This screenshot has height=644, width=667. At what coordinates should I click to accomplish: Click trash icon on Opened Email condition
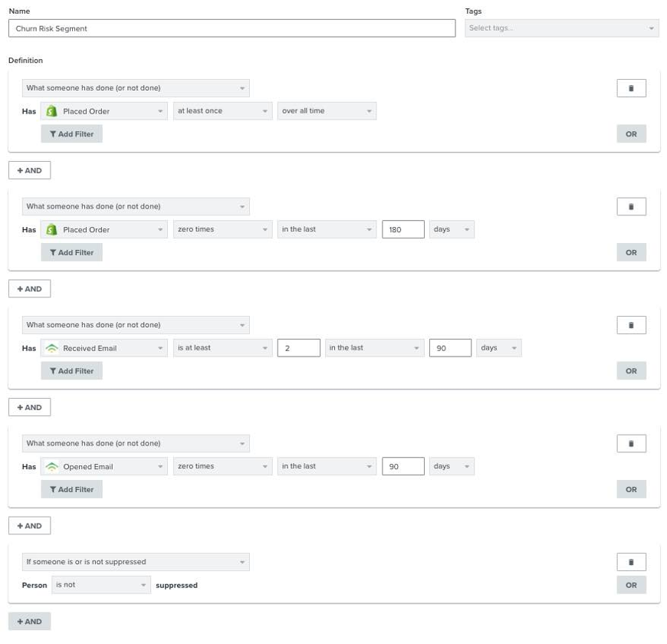pyautogui.click(x=631, y=443)
